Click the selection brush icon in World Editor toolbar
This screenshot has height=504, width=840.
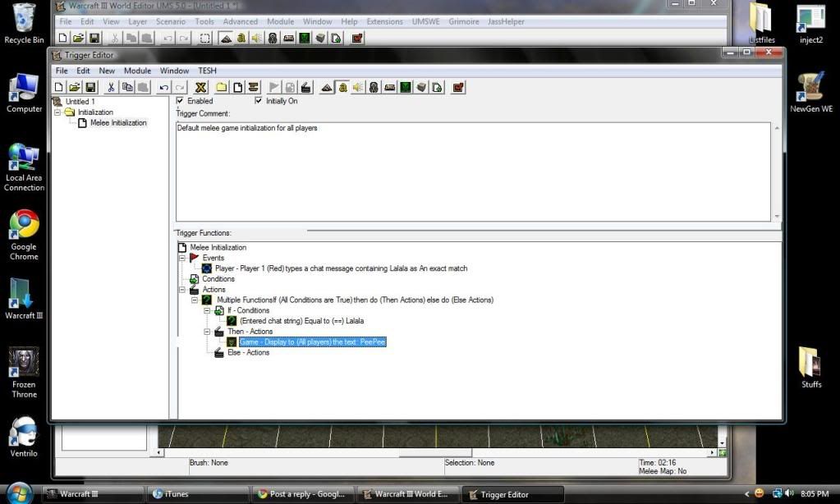(x=205, y=38)
